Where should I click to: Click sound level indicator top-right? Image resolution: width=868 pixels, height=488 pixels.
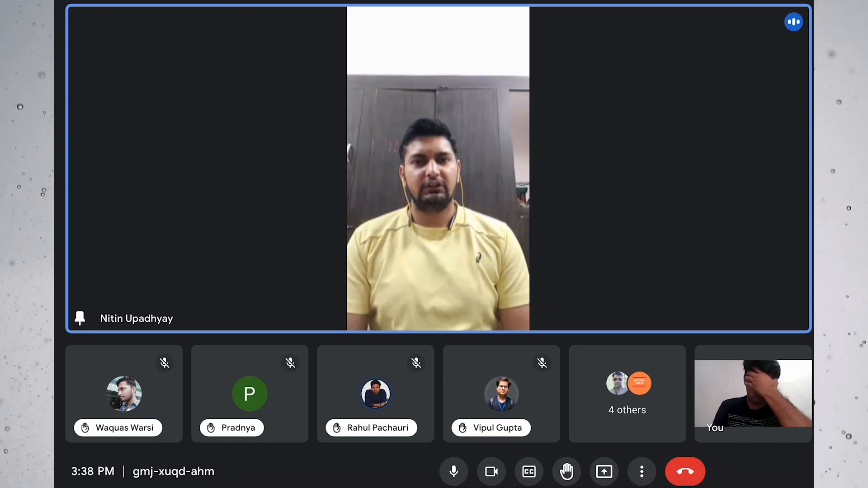[x=793, y=21]
